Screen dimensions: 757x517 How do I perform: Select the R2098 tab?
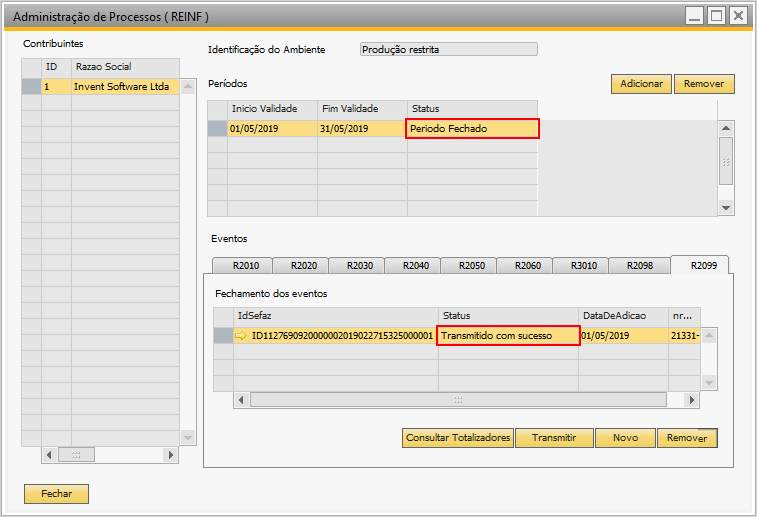(639, 266)
